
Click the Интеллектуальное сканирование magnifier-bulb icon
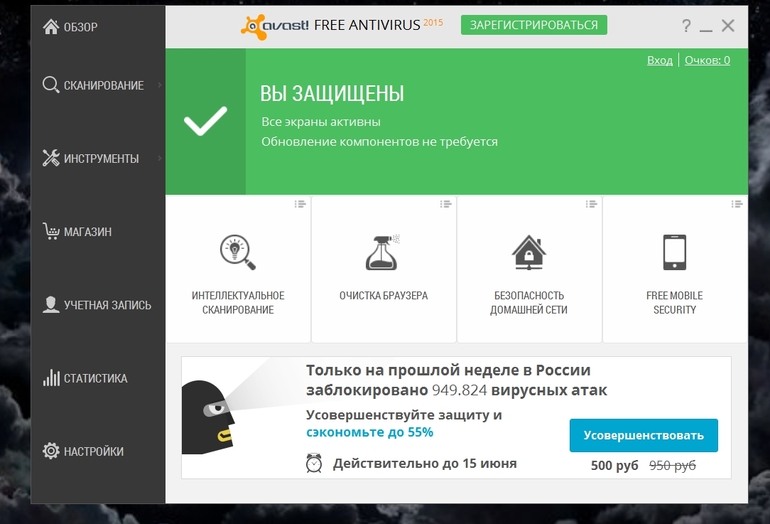[238, 252]
